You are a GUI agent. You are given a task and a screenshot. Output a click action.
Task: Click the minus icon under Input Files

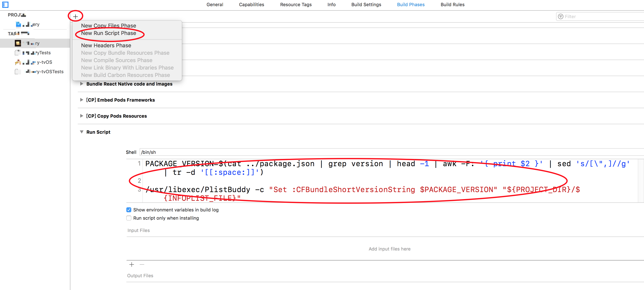[142, 264]
